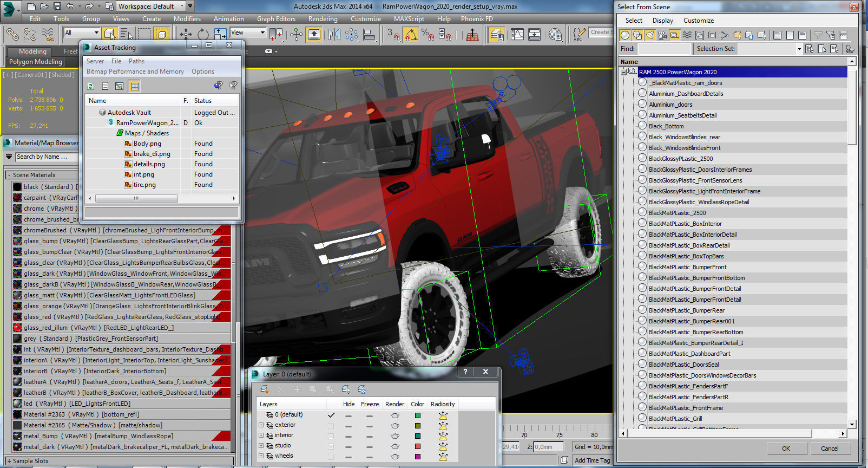Click the Mirror tool icon
The width and height of the screenshot is (868, 468).
[x=334, y=34]
